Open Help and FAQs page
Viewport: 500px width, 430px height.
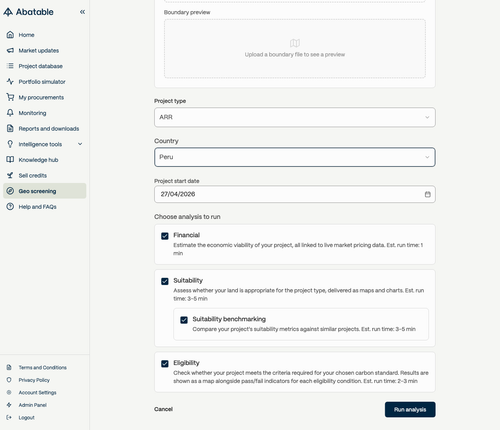(x=45, y=207)
